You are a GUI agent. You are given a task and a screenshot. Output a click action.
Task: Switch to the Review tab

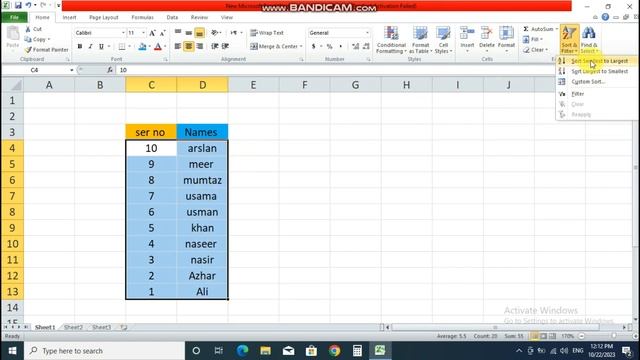coord(199,18)
